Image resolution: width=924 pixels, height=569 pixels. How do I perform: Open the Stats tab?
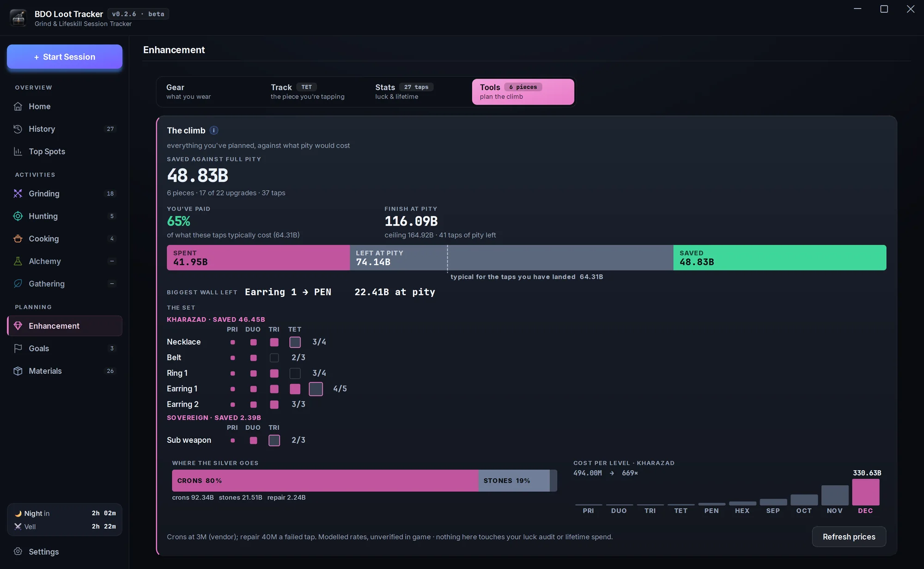point(419,92)
